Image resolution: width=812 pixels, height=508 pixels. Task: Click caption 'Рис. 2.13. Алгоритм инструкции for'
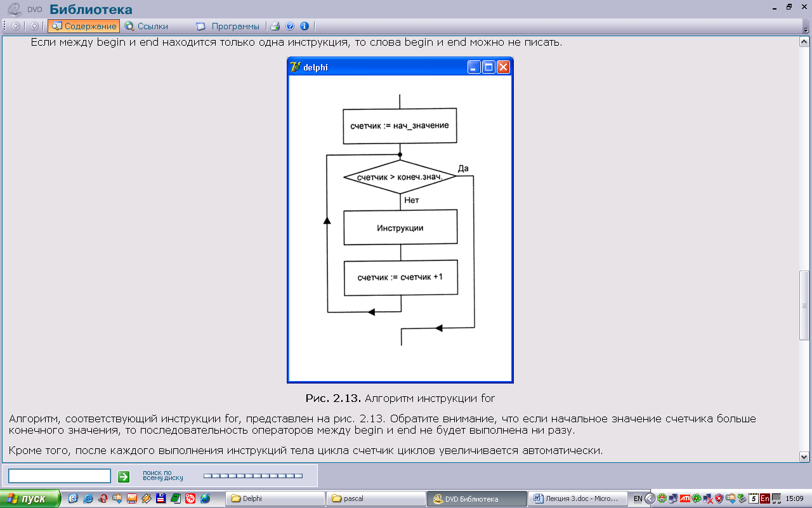[400, 398]
